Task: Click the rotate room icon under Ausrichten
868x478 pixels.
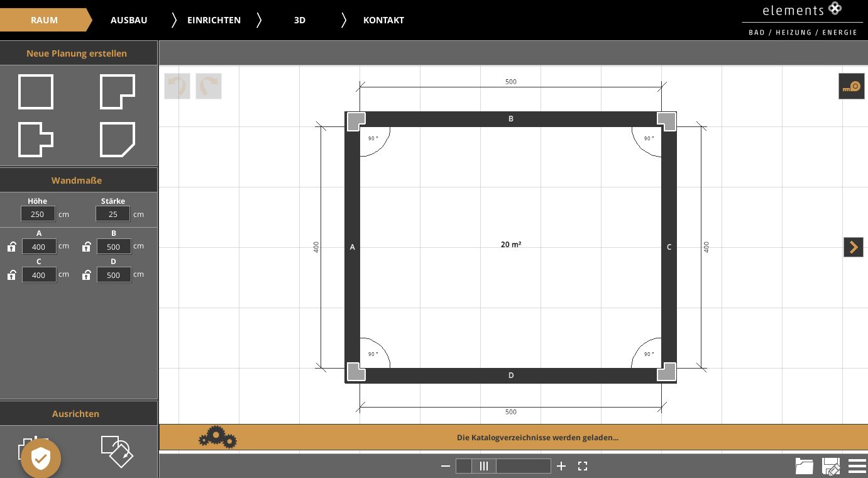Action: [117, 450]
